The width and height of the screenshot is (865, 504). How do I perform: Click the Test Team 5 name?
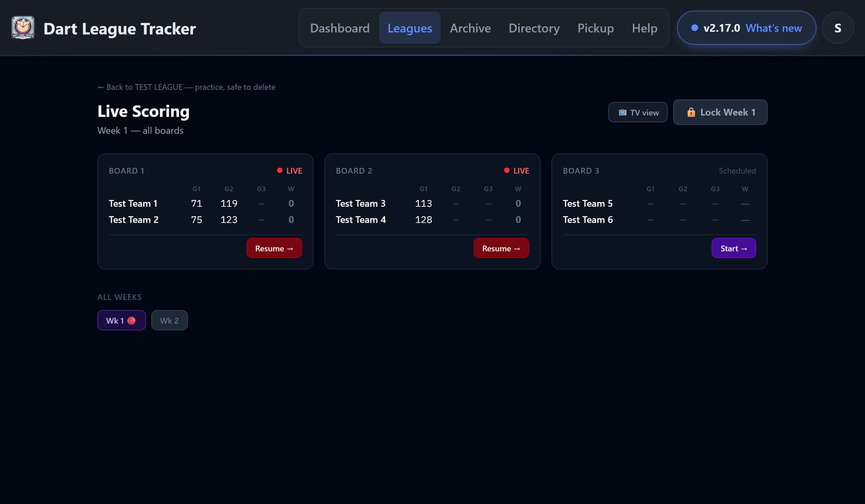[x=588, y=203]
